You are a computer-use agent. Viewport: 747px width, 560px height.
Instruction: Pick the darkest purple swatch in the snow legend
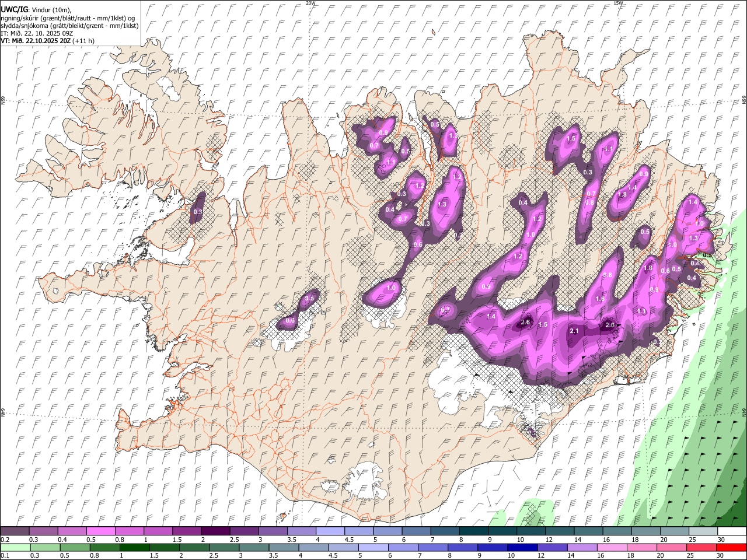pyautogui.click(x=215, y=531)
